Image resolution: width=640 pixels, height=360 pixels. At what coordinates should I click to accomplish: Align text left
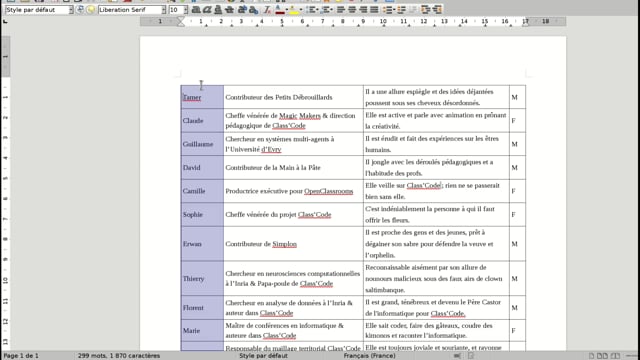[x=341, y=9]
